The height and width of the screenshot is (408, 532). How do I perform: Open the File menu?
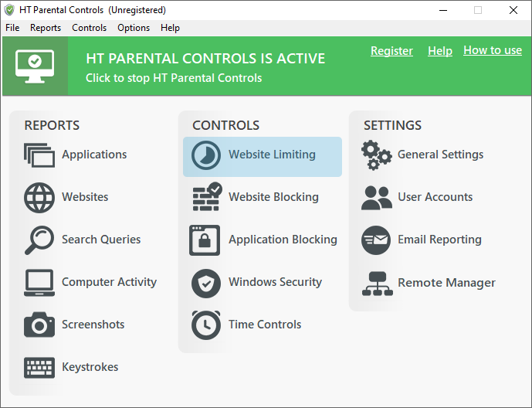tap(12, 28)
